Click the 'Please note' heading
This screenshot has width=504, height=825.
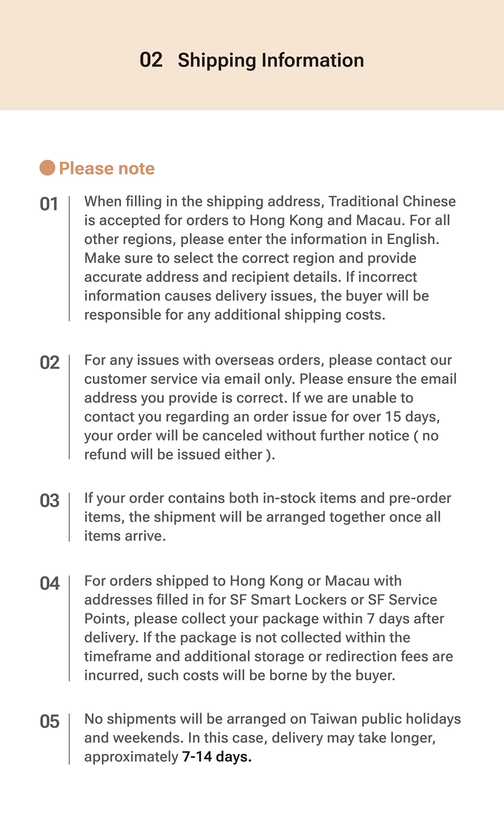[107, 169]
